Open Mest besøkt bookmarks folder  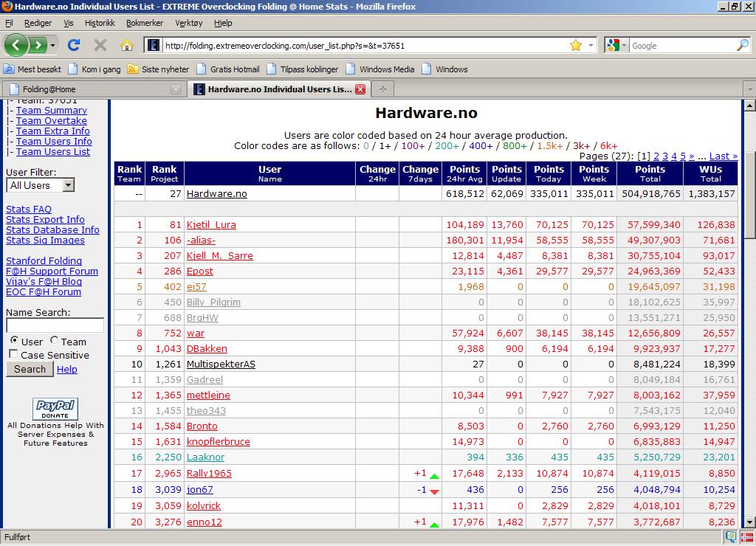pos(32,69)
